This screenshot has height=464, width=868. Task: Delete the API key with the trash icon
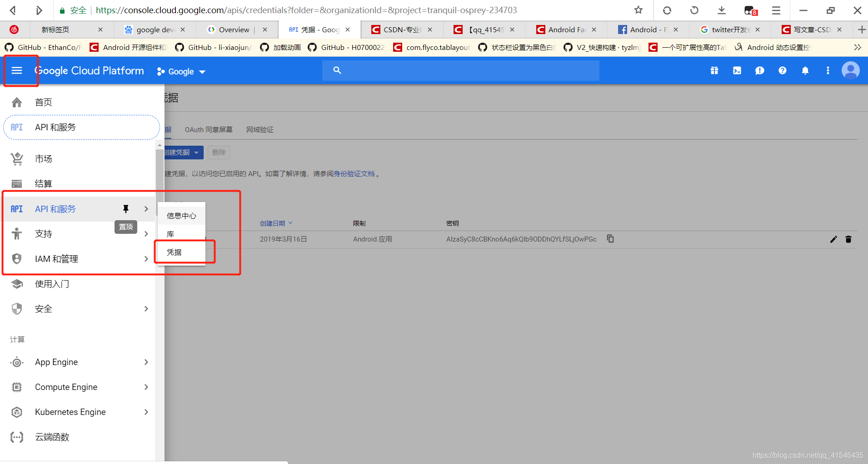coord(848,239)
